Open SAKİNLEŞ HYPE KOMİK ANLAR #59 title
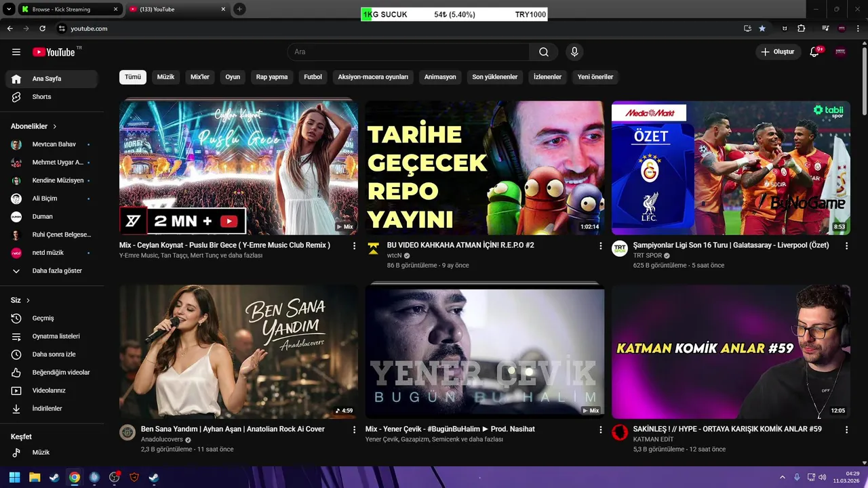Screen dimensions: 868x488 (x=727, y=429)
